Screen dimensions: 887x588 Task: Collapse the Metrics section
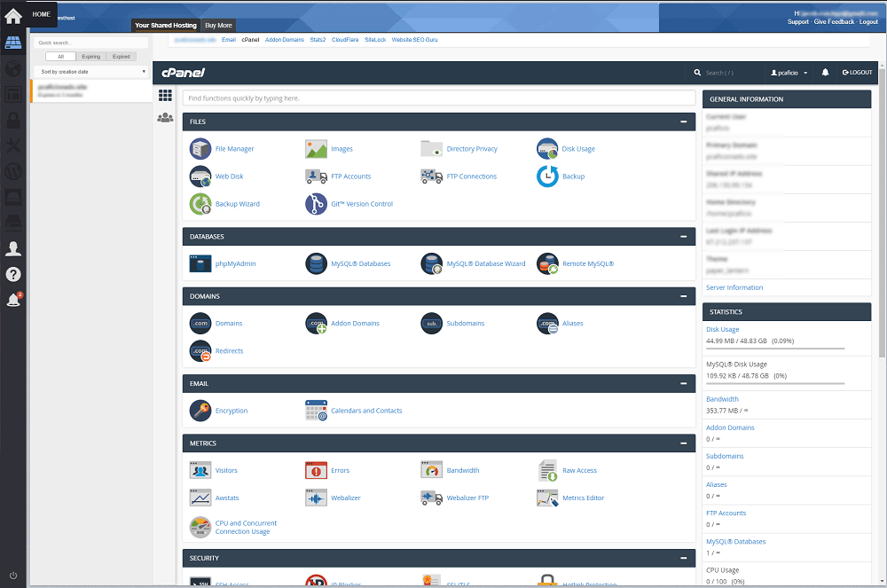click(x=683, y=443)
